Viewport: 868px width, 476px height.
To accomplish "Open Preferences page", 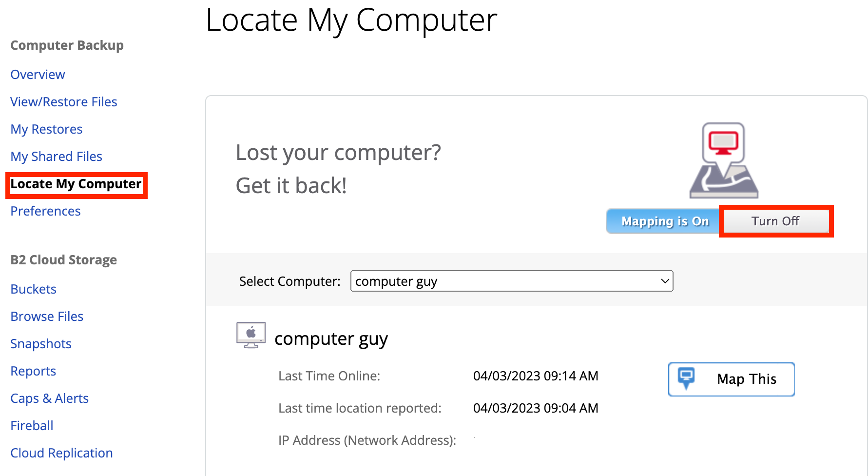I will point(45,211).
